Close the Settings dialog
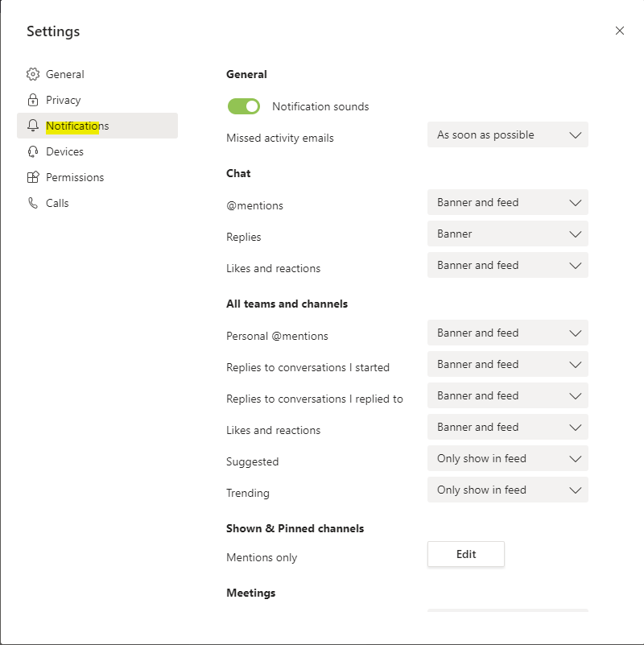This screenshot has width=644, height=645. tap(619, 31)
